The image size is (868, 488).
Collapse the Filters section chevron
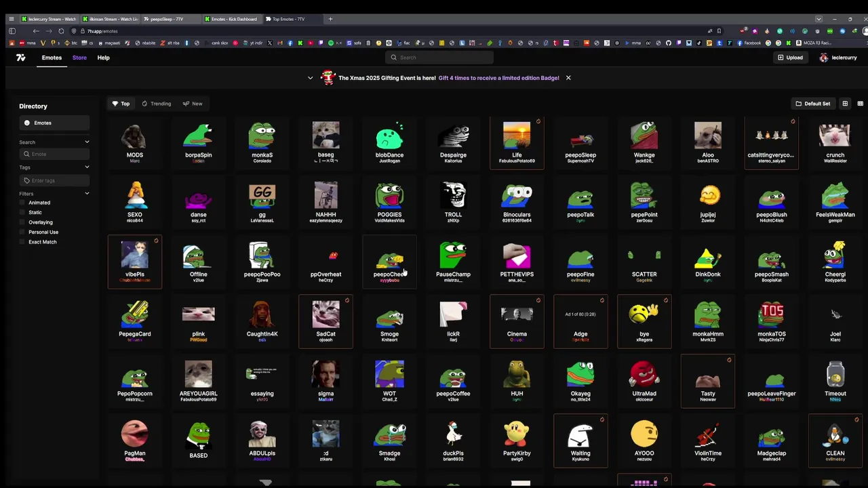pos(87,194)
